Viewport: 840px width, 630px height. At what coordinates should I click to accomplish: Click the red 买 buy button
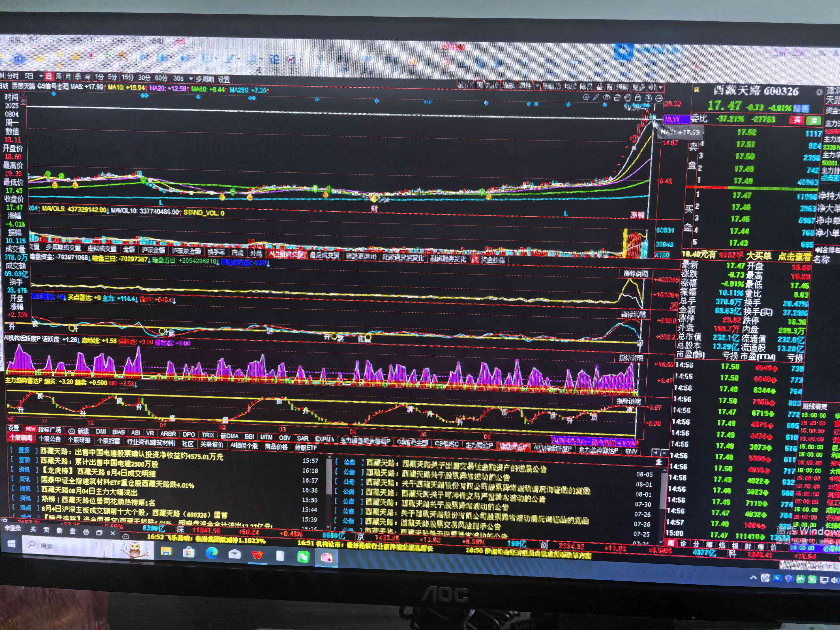797,120
